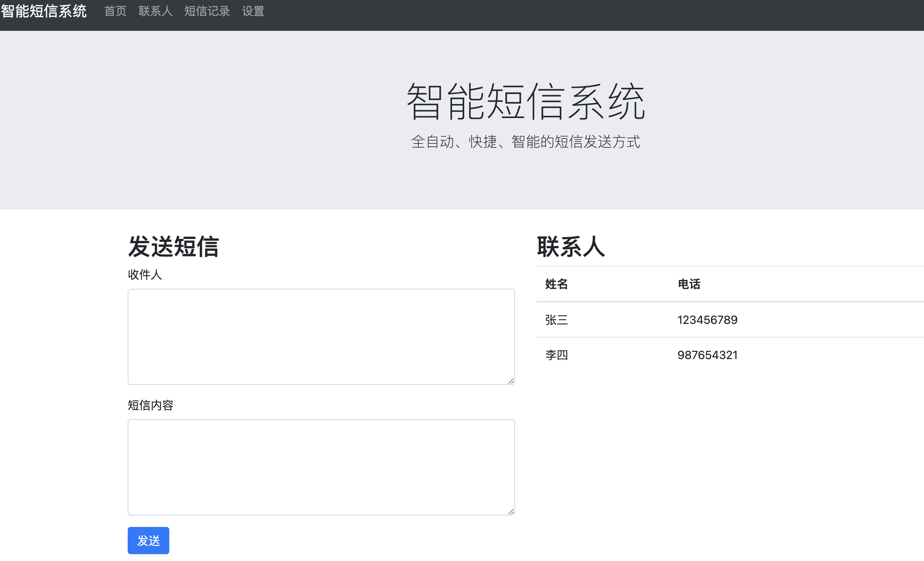
Task: Click phone number 123456789
Action: [x=707, y=320]
